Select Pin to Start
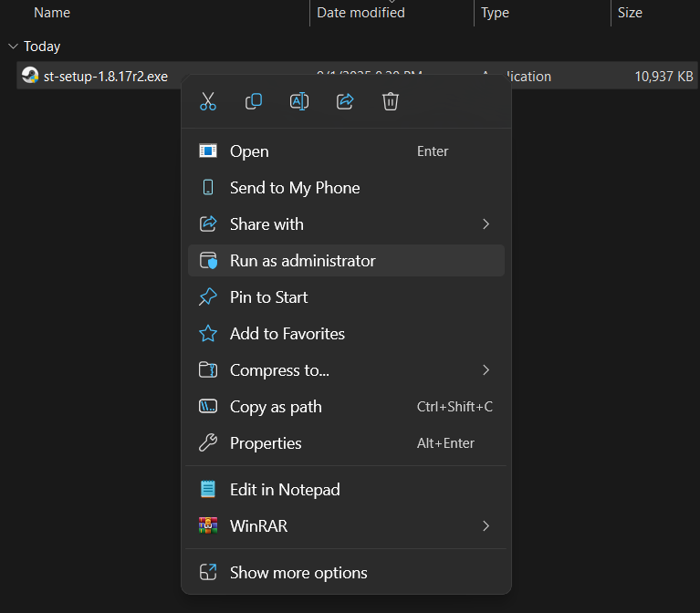Viewport: 700px width, 613px height. pos(346,297)
